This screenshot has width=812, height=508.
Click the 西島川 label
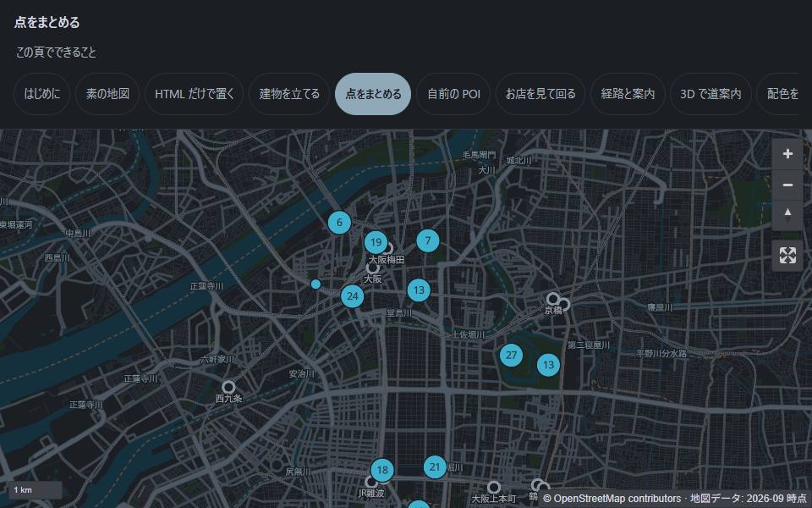click(x=57, y=257)
